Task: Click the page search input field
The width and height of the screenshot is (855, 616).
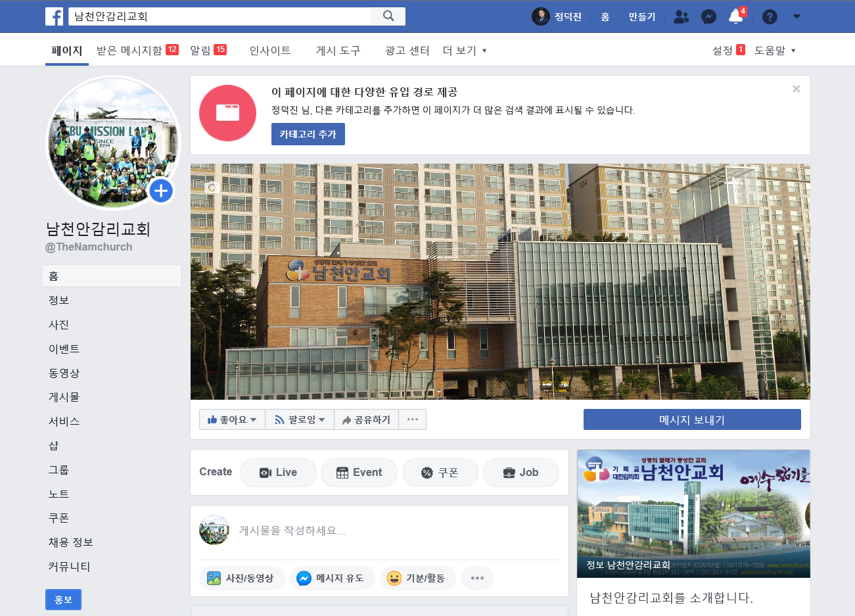Action: click(x=220, y=16)
